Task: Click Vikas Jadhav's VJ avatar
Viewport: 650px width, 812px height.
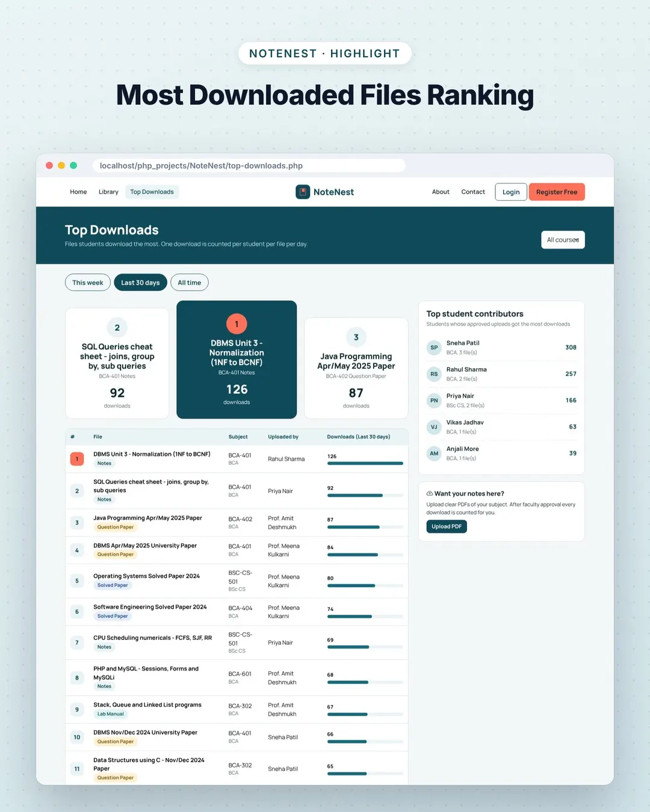Action: tap(434, 427)
